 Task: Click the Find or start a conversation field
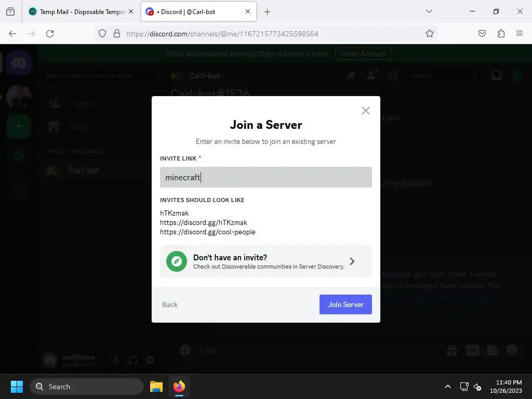[98, 75]
